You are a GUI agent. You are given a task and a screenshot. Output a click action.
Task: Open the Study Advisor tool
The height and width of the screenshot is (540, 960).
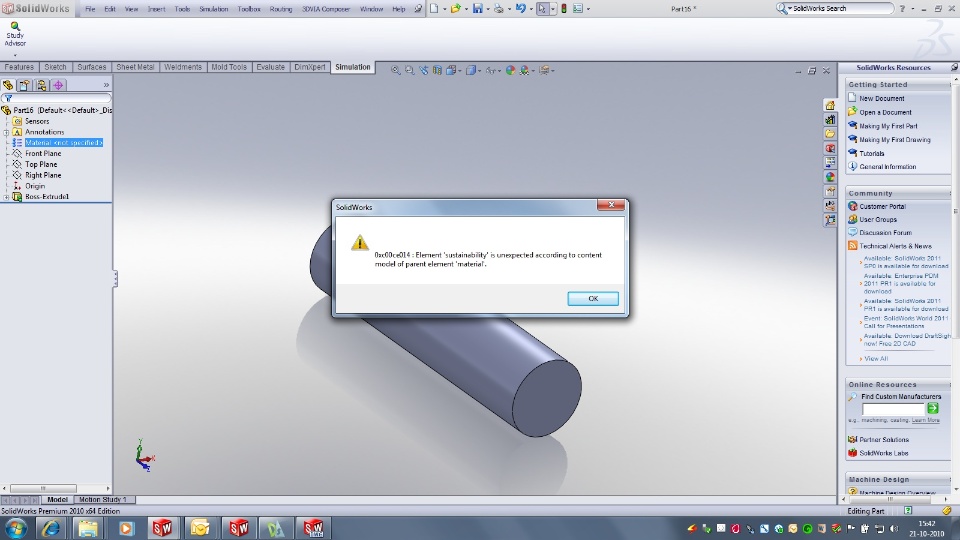pos(15,34)
